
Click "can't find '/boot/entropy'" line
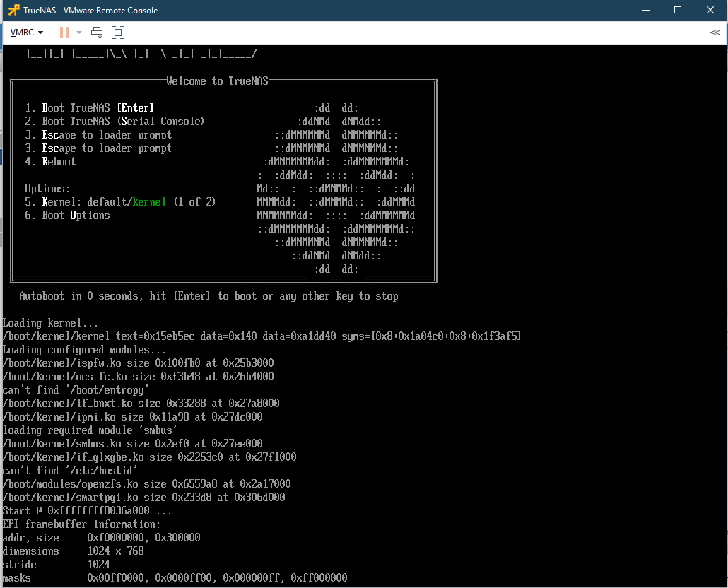(76, 390)
